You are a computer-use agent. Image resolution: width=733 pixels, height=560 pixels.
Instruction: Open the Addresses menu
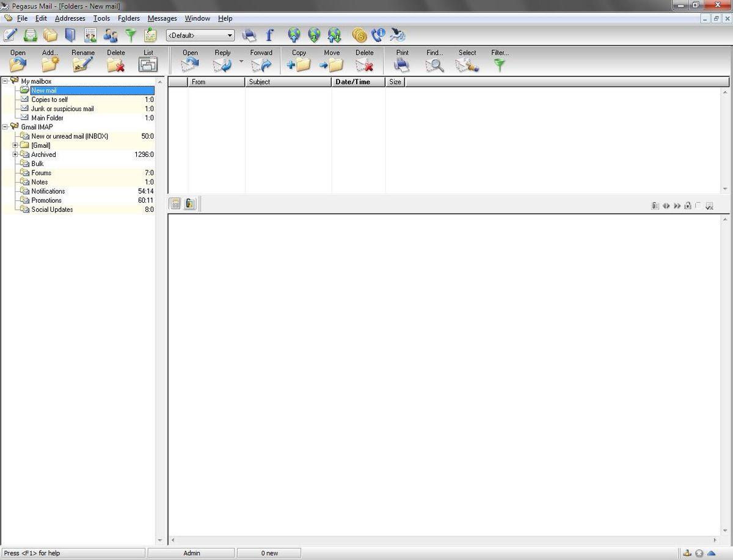click(x=70, y=18)
